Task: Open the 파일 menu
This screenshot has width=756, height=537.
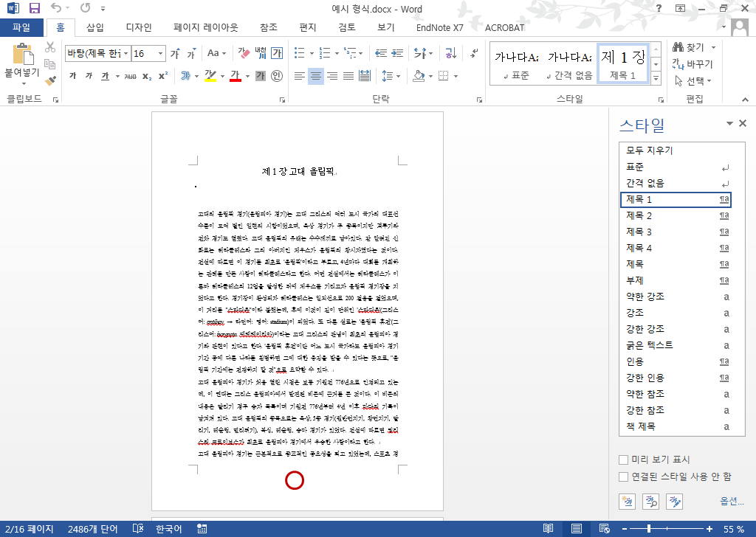Action: pos(22,27)
